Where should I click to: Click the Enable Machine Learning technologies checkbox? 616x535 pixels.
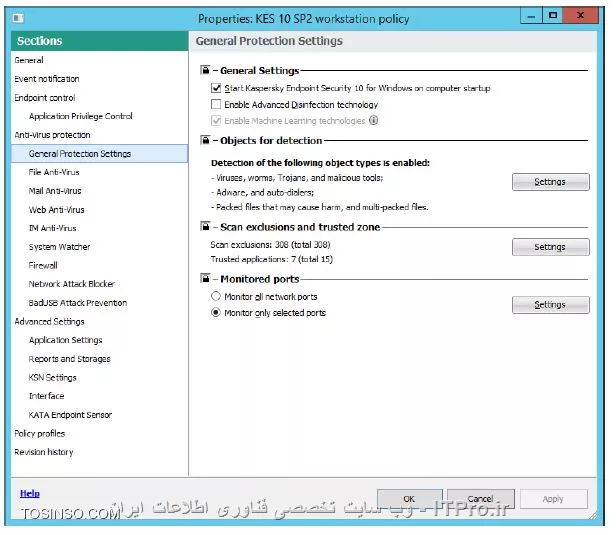[216, 120]
